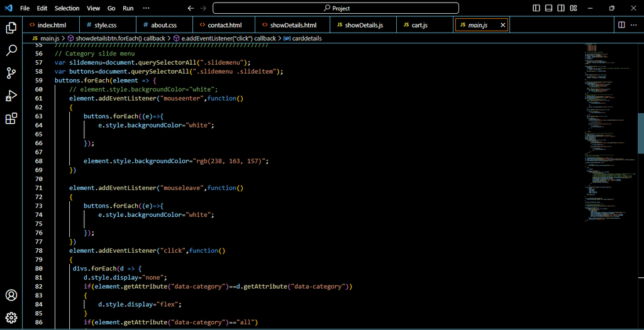
Task: Open the Go menu
Action: 111,8
